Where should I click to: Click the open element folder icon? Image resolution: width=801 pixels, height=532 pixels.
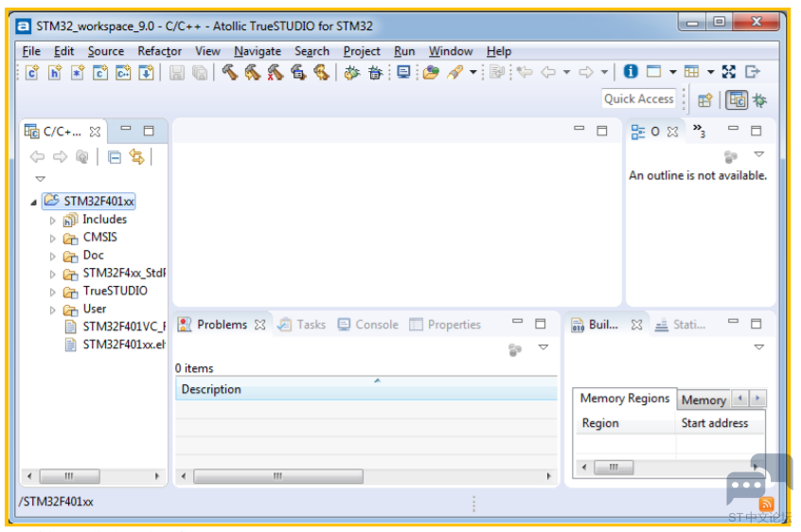coord(431,73)
